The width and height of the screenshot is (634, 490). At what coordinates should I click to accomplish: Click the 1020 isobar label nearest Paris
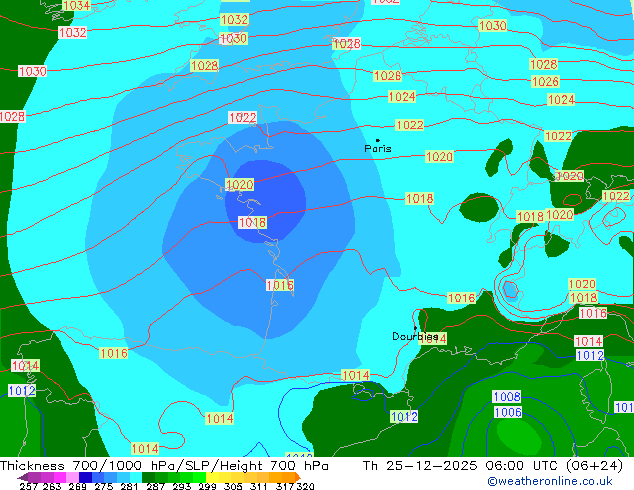tap(439, 156)
